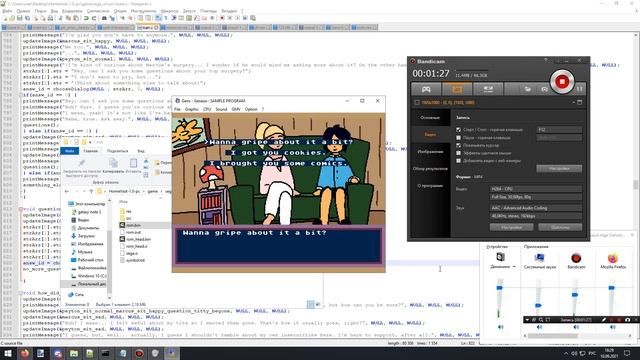
Task: Click the Find binoculars icon in Notepad++
Action: point(104,18)
